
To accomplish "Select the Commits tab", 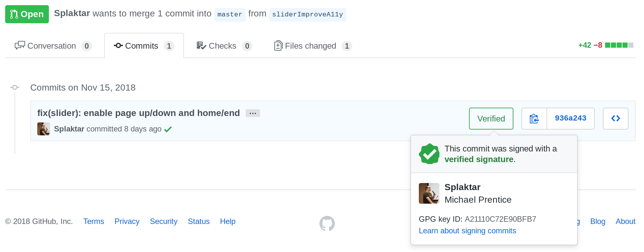I will tap(144, 46).
